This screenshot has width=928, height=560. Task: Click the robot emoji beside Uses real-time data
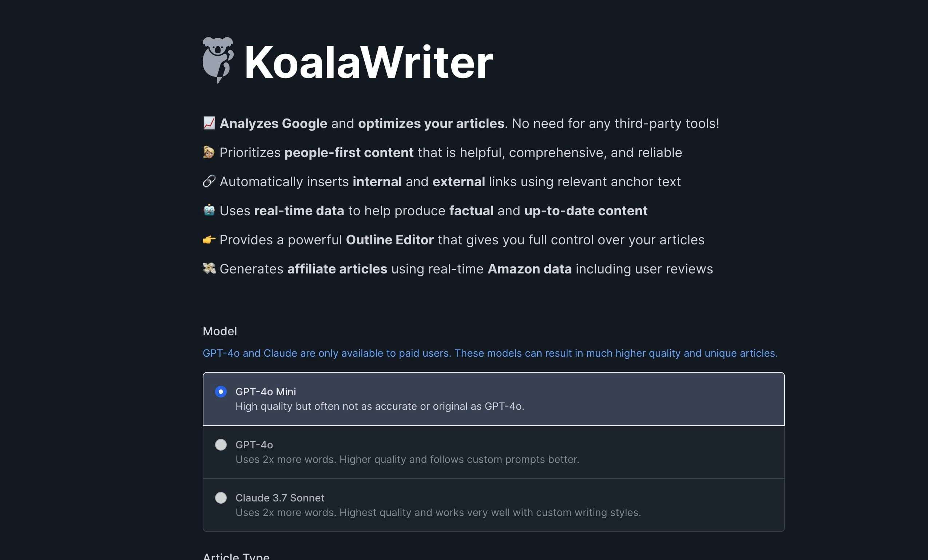[209, 211]
